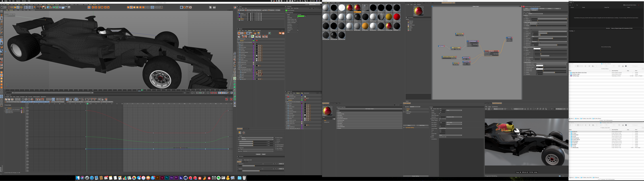Click the Find Nodes search field

point(419,18)
